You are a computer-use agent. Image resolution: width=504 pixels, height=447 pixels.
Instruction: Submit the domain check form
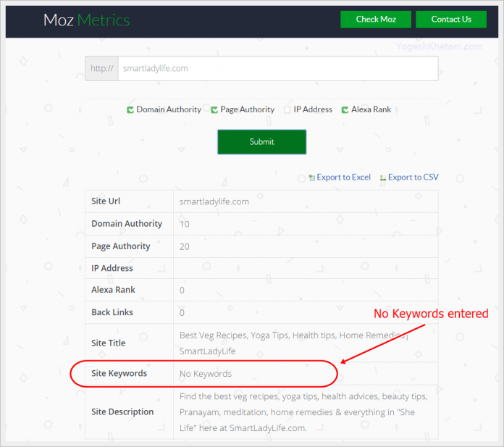tap(261, 142)
